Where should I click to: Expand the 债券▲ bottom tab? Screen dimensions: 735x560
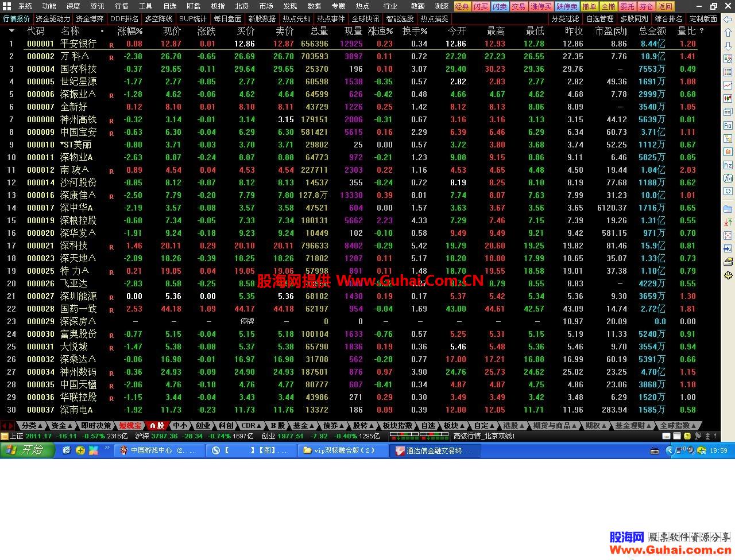(x=334, y=426)
